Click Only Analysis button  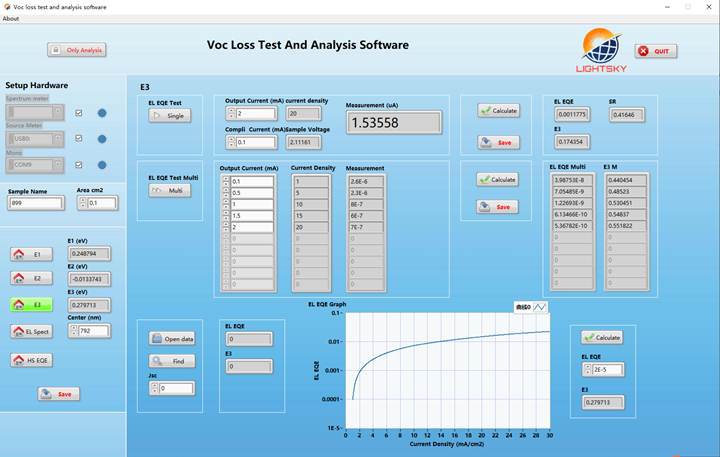pos(77,50)
